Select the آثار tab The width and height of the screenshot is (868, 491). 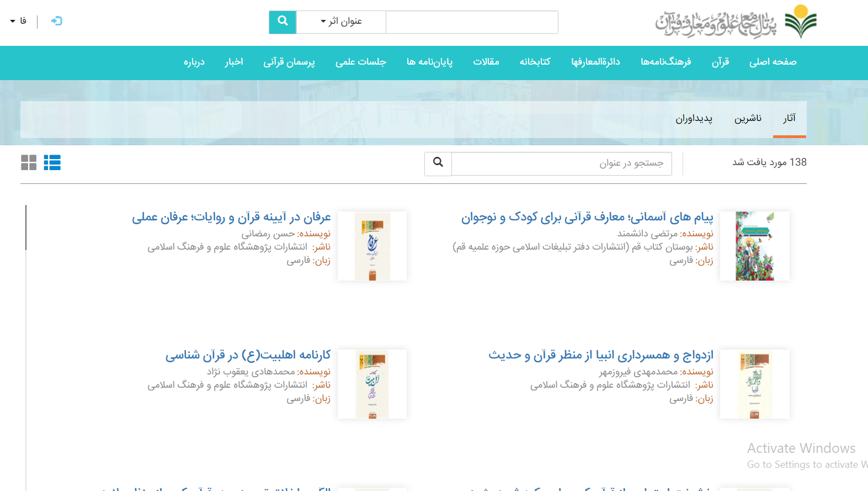[x=789, y=118]
